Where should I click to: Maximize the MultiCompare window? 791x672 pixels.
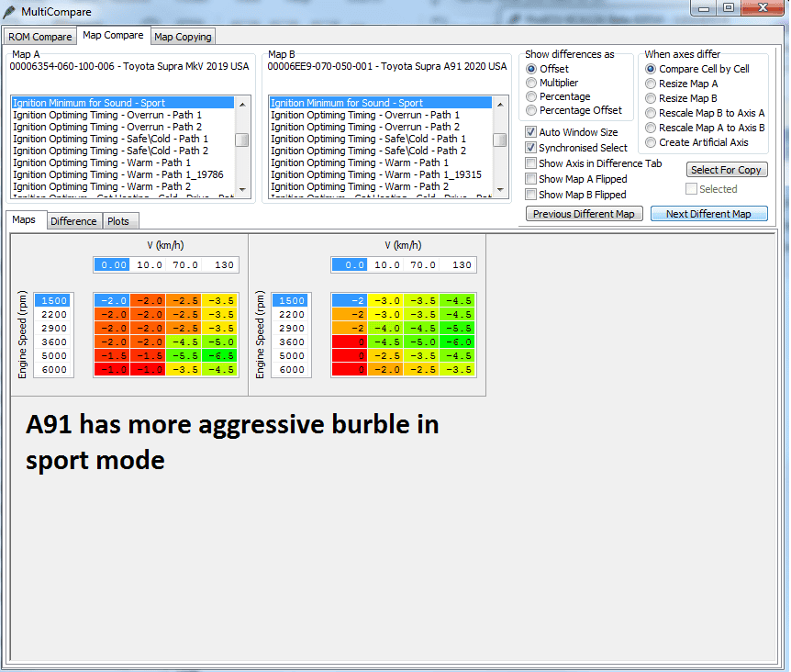(x=729, y=8)
